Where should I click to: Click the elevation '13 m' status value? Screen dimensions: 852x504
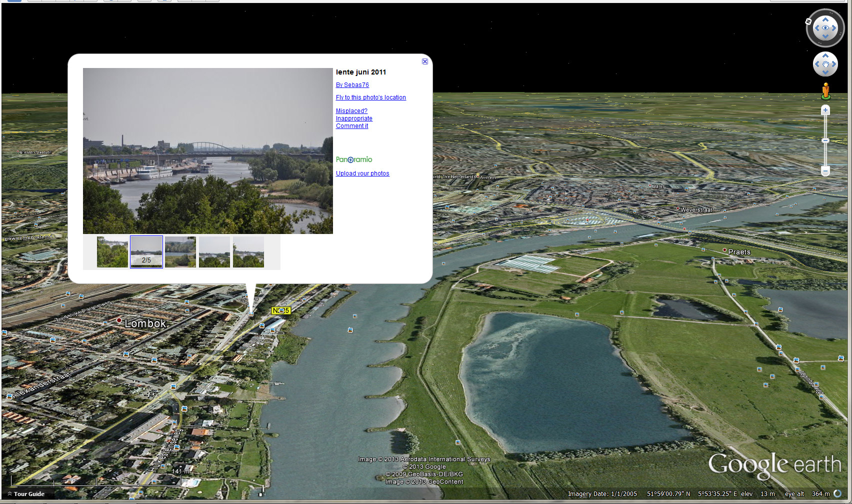click(x=768, y=494)
